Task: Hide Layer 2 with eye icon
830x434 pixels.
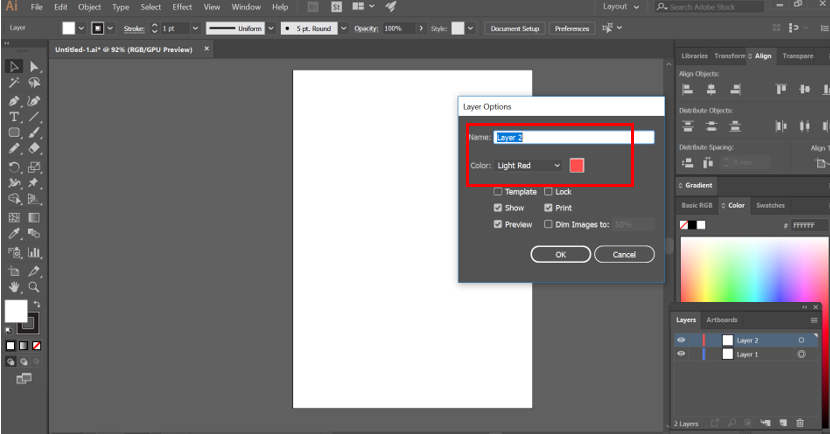Action: [681, 340]
